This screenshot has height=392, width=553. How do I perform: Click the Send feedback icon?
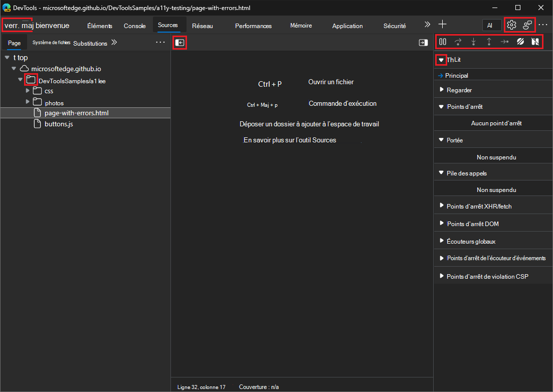[x=527, y=25]
